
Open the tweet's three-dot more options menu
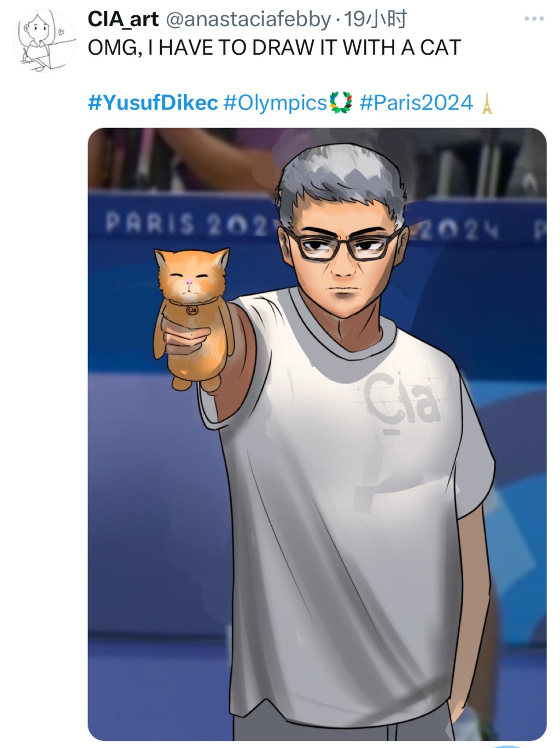tap(534, 19)
